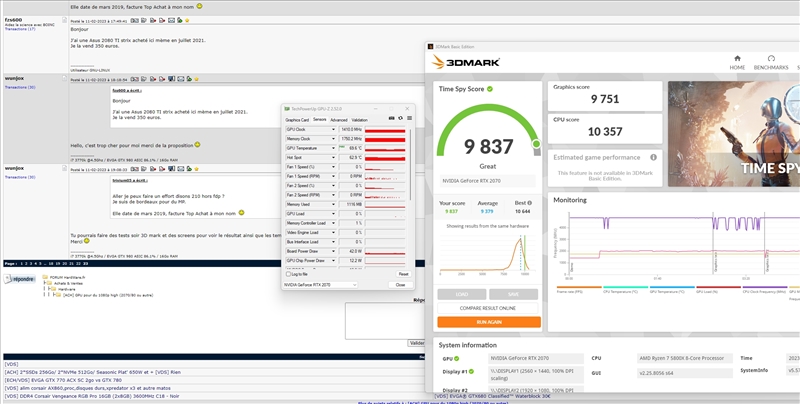Go to 3DMark Benchmarks section
The height and width of the screenshot is (404, 800).
771,62
